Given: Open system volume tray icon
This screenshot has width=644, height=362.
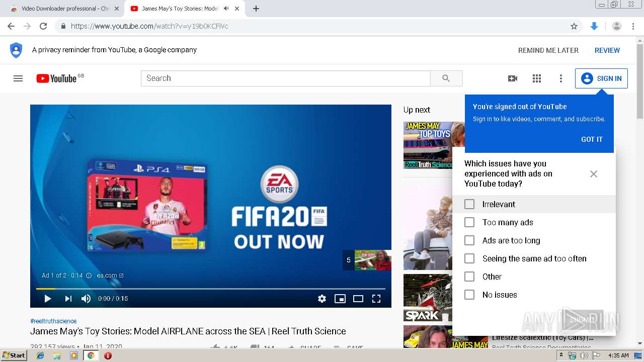Looking at the screenshot, I should pos(584,355).
